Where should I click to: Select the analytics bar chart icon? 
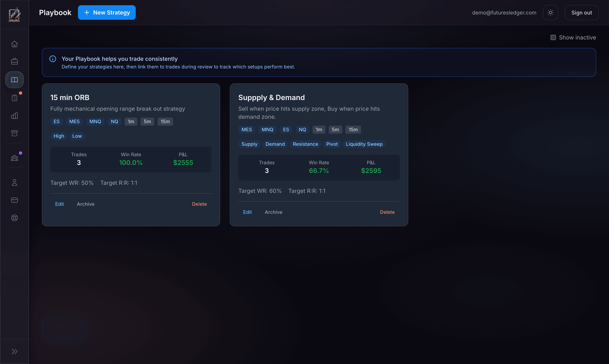(14, 115)
